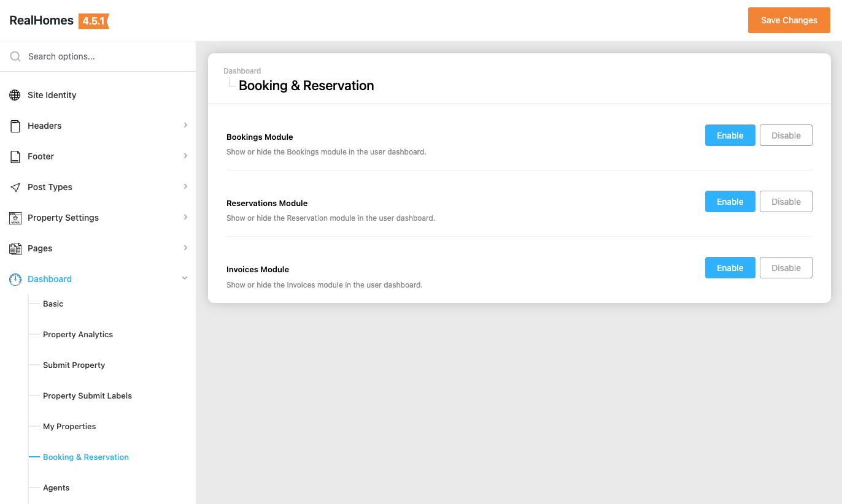Open the Property Analytics submenu item
The width and height of the screenshot is (842, 504).
(78, 334)
